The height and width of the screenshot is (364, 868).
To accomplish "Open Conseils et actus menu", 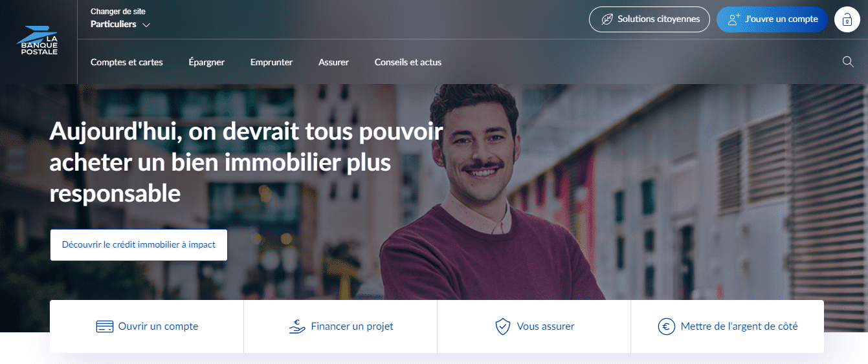I will pos(408,62).
